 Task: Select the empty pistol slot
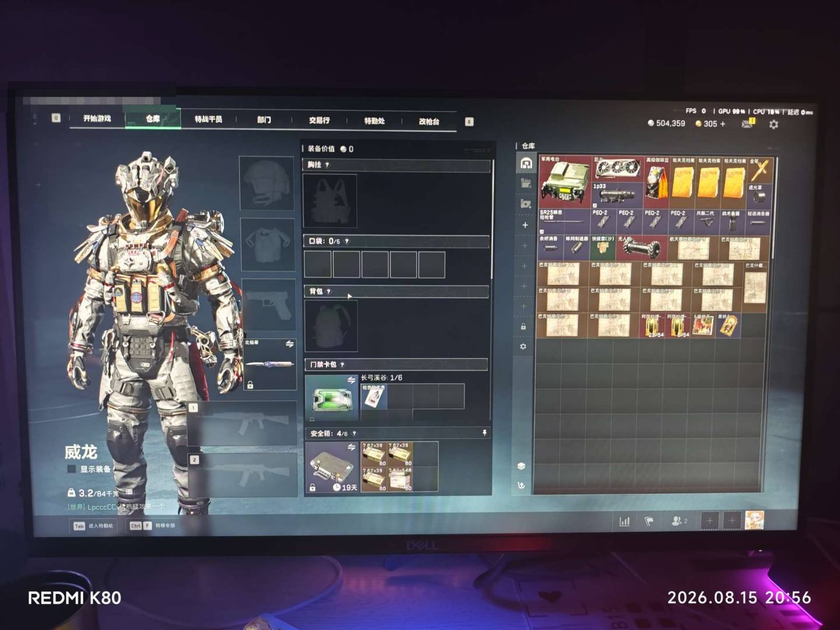pyautogui.click(x=268, y=305)
